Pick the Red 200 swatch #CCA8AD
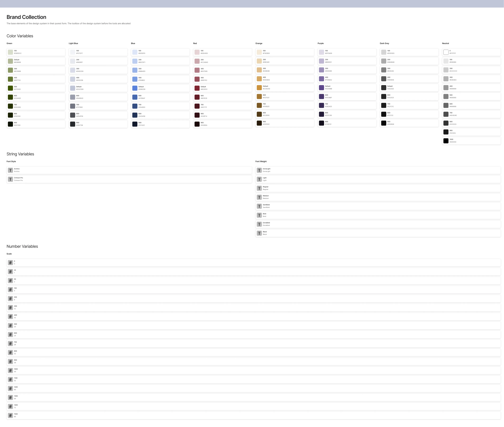This screenshot has height=427, width=504. pyautogui.click(x=197, y=61)
